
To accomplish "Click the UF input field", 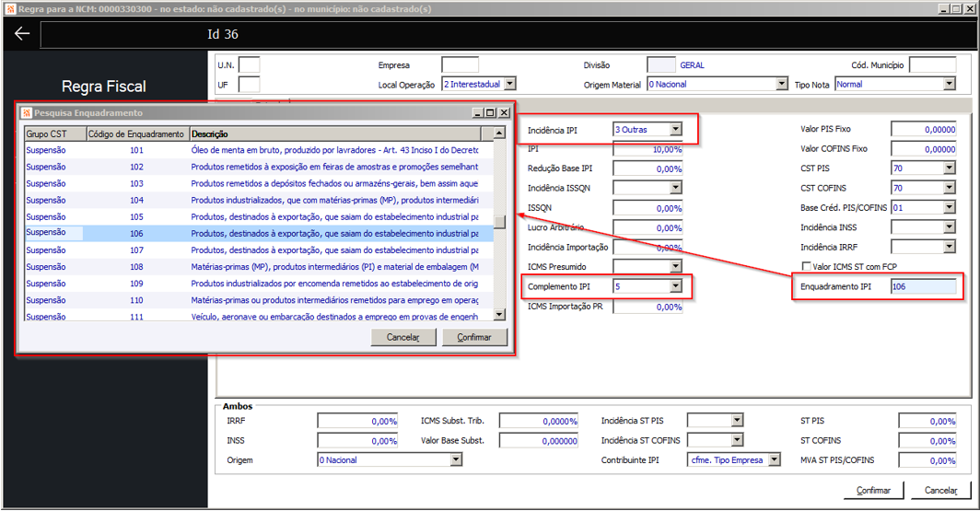I will [x=250, y=85].
